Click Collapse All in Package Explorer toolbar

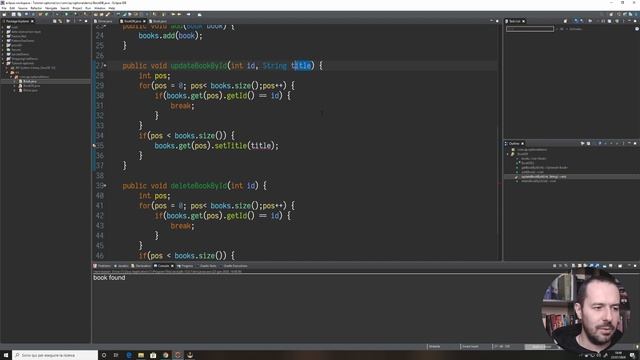coord(54,21)
